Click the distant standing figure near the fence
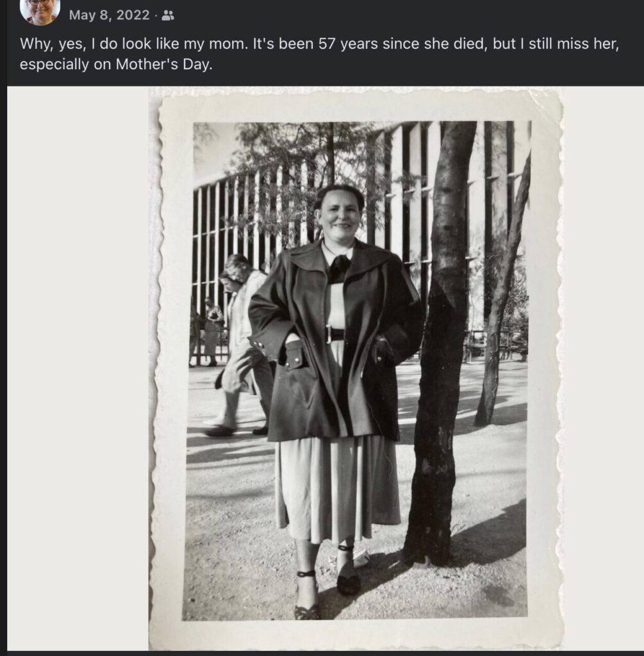The width and height of the screenshot is (644, 656). 213,331
